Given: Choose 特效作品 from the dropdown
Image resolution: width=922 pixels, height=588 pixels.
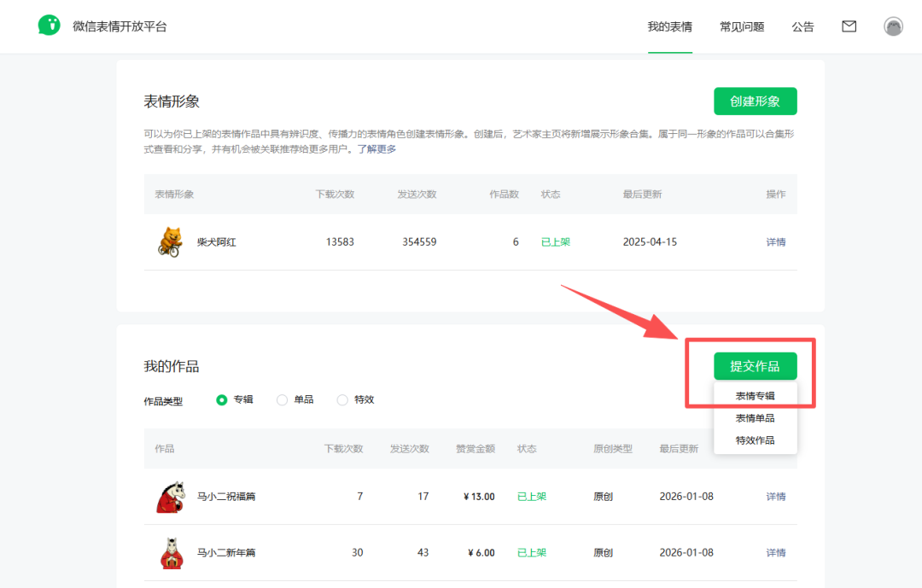Looking at the screenshot, I should (x=755, y=440).
